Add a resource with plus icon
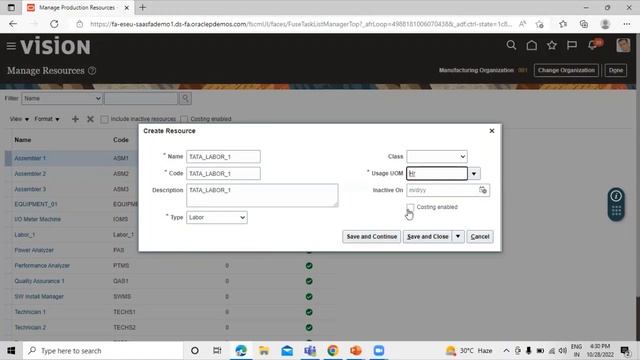Viewport: 640px width, 360px height. (x=75, y=119)
